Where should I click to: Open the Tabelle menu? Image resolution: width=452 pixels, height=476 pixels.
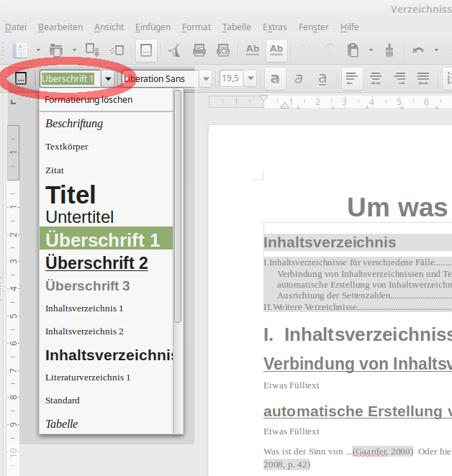coord(236,27)
